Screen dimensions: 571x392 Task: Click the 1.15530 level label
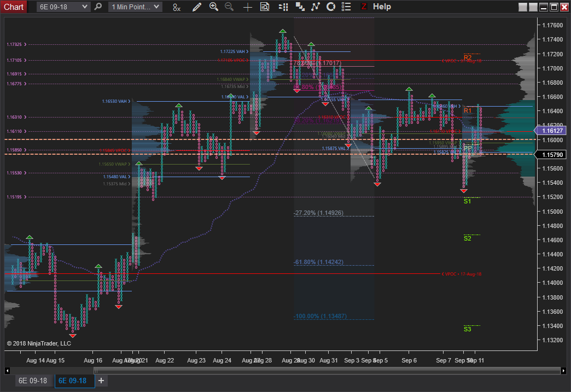(x=16, y=173)
